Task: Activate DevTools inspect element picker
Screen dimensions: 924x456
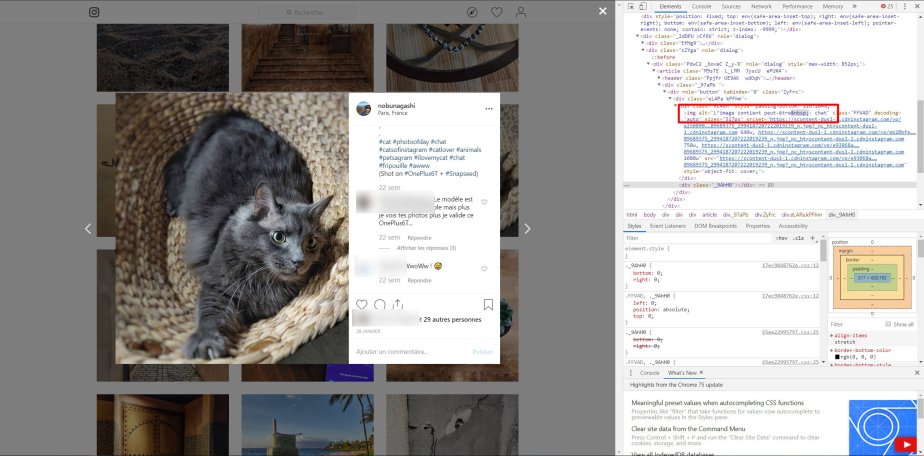Action: pyautogui.click(x=631, y=6)
